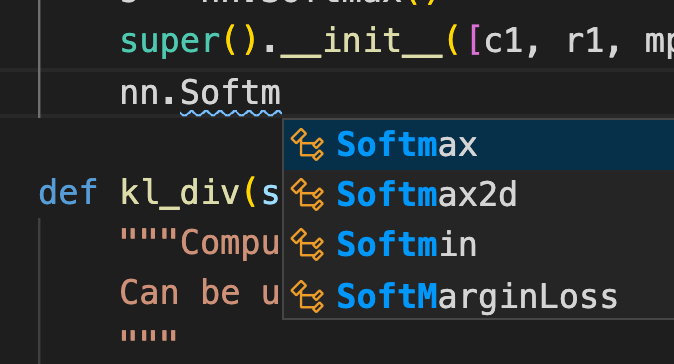The image size is (674, 364).
Task: Click the def keyword before kl_div
Action: tap(68, 192)
